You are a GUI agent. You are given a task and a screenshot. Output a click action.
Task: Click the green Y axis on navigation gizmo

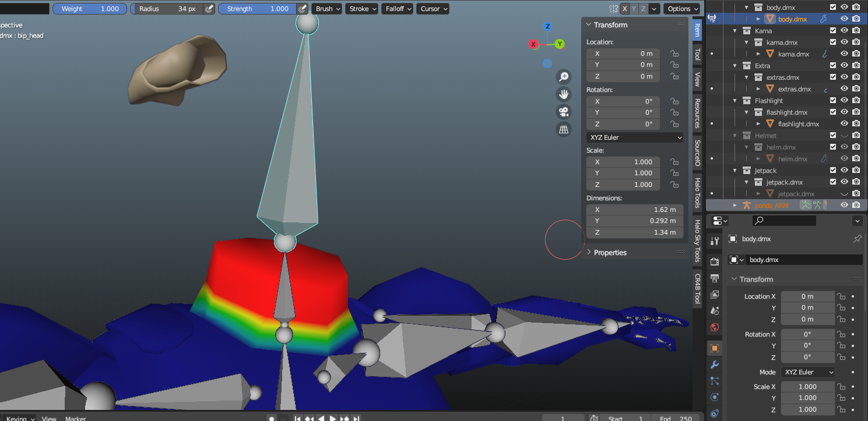coord(560,44)
